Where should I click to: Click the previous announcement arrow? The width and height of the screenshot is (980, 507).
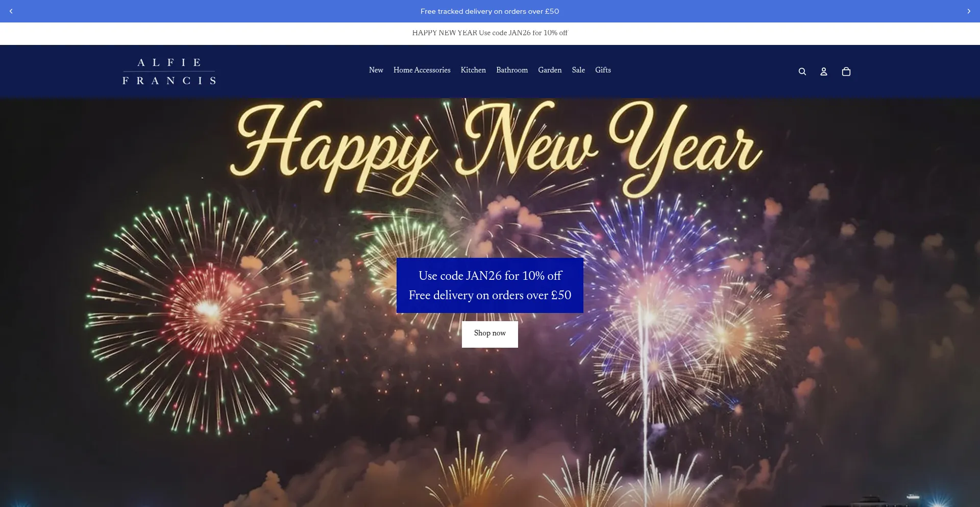click(11, 11)
